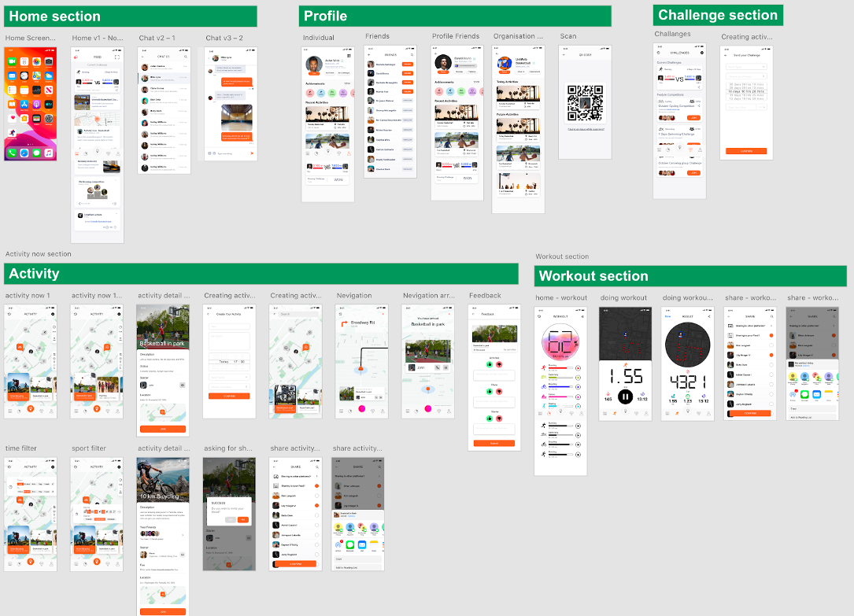Tap the green Phone icon in dock
The width and height of the screenshot is (854, 616).
12,153
